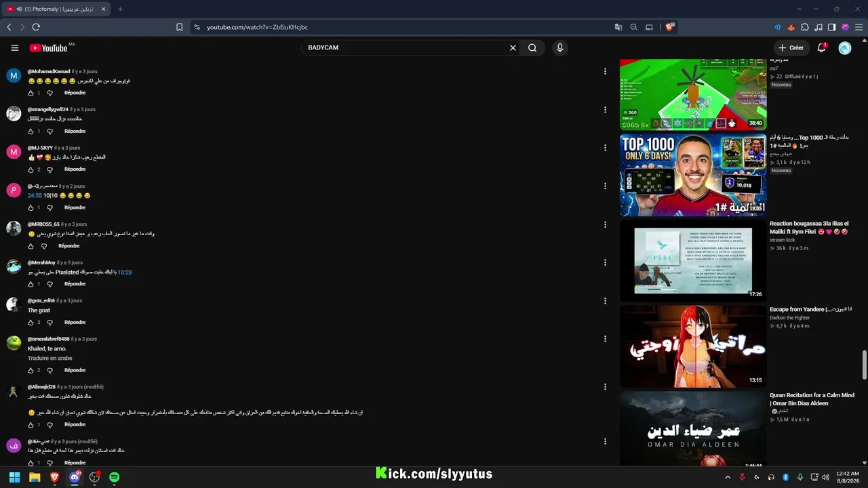868x488 pixels.
Task: Switch to the Photomaly browser tab
Action: [x=56, y=9]
